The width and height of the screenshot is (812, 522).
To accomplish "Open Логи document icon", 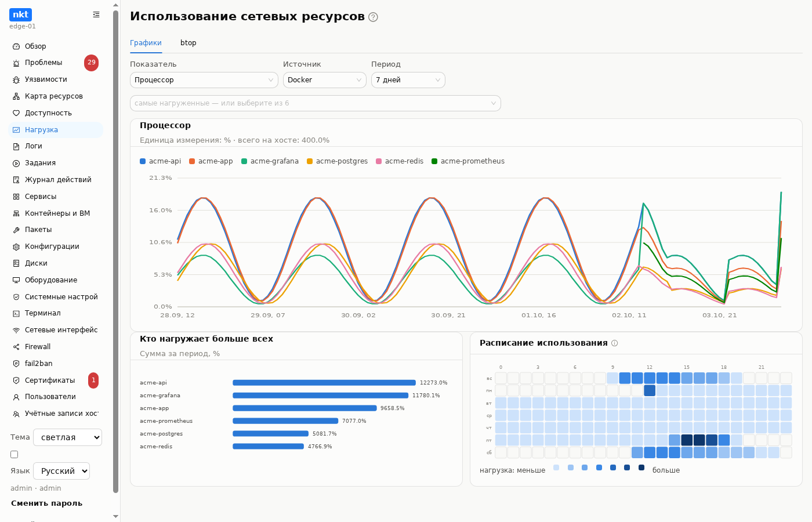I will coord(16,146).
